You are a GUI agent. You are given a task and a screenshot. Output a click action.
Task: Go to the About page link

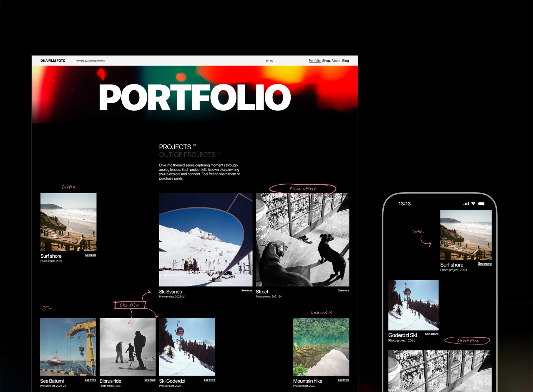pyautogui.click(x=336, y=61)
